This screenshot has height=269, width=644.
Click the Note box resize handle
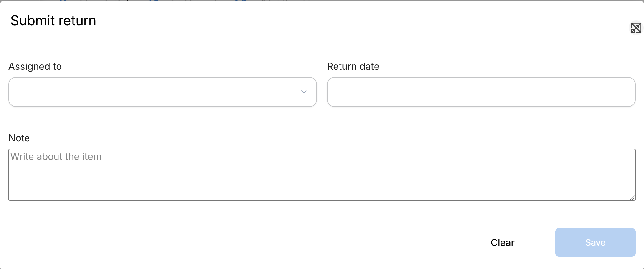(x=632, y=197)
